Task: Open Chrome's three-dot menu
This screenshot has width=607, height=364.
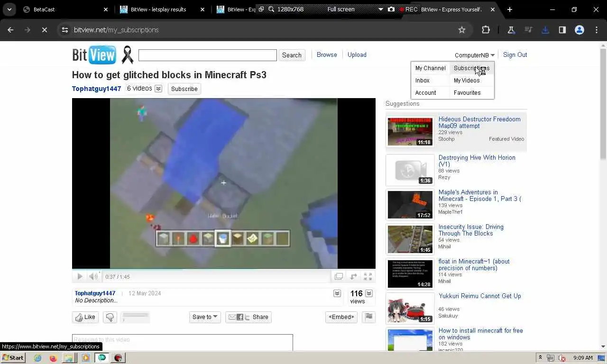Action: (x=597, y=30)
